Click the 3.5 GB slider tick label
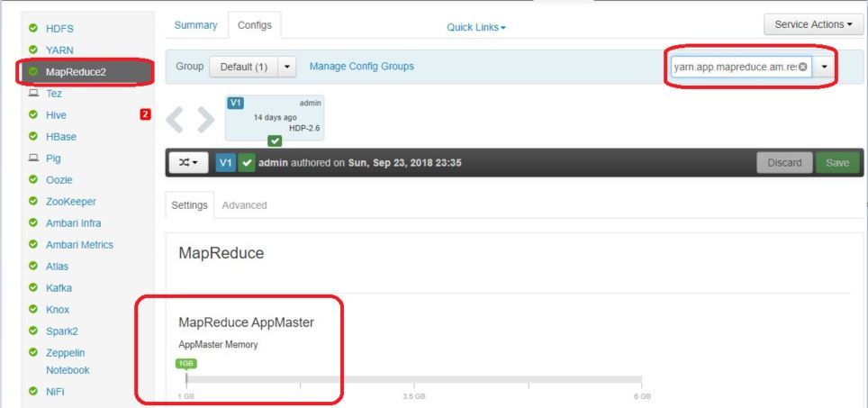 [414, 397]
